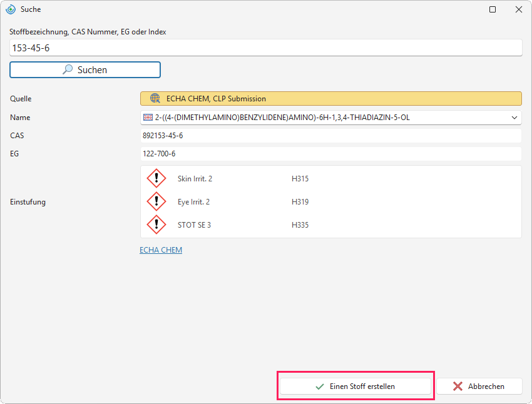Click the Suchen search button
This screenshot has width=532, height=404.
pos(85,70)
